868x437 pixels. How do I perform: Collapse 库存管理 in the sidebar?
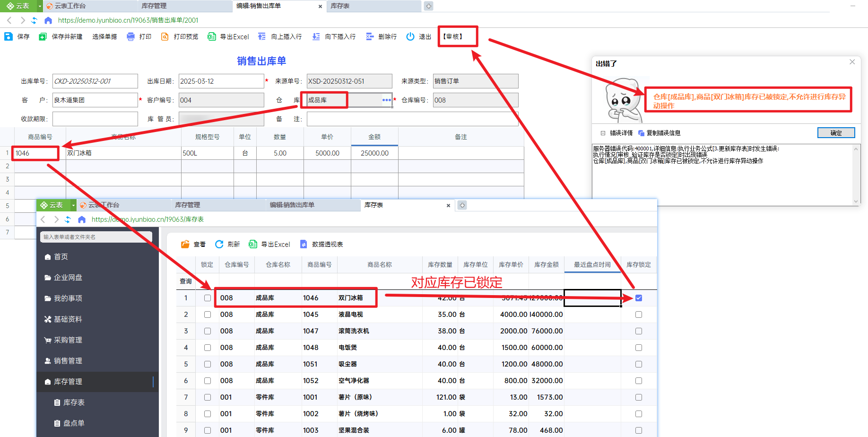click(x=97, y=382)
